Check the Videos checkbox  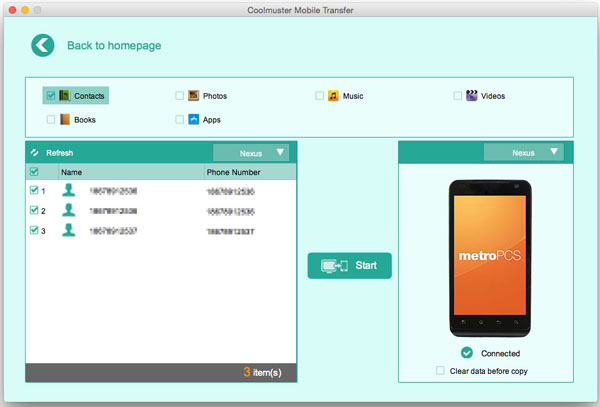click(457, 96)
